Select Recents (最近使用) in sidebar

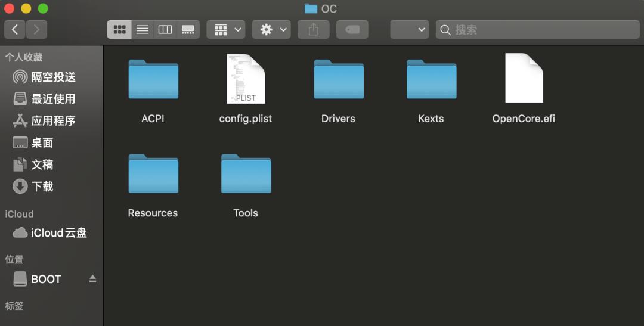click(52, 99)
